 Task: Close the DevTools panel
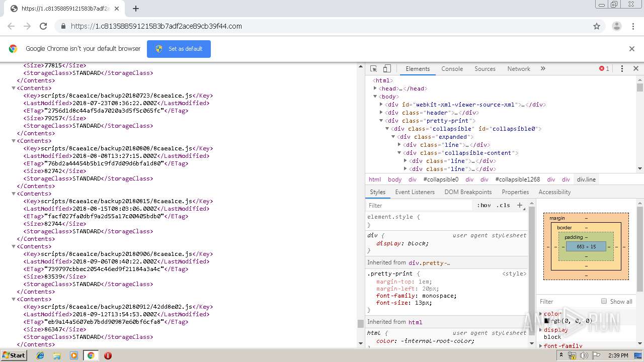click(x=636, y=69)
